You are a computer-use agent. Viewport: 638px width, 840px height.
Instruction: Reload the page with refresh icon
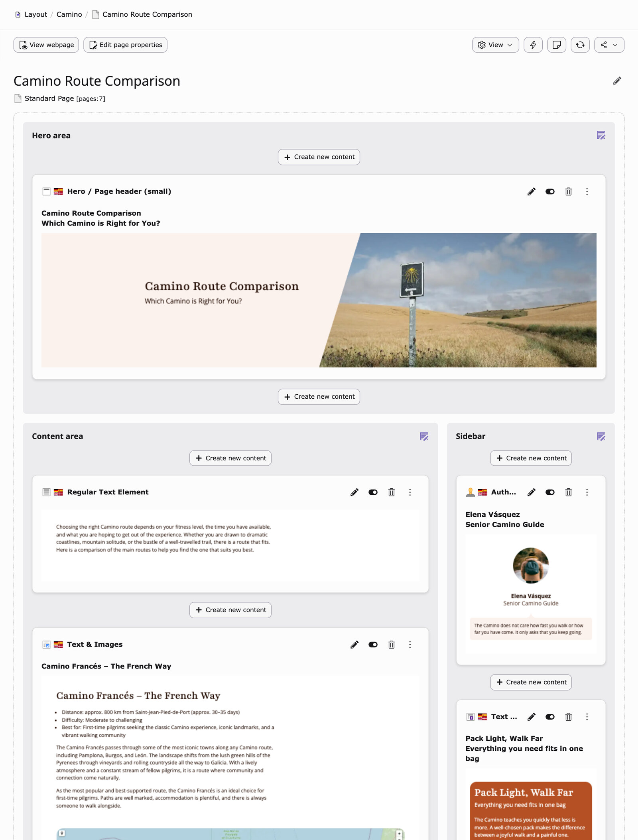tap(580, 45)
